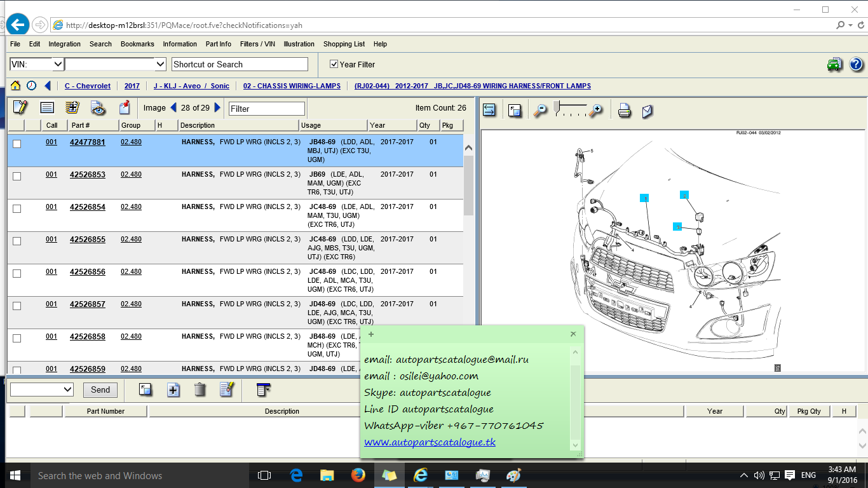Click the Send button
Image resolution: width=868 pixels, height=488 pixels.
100,390
